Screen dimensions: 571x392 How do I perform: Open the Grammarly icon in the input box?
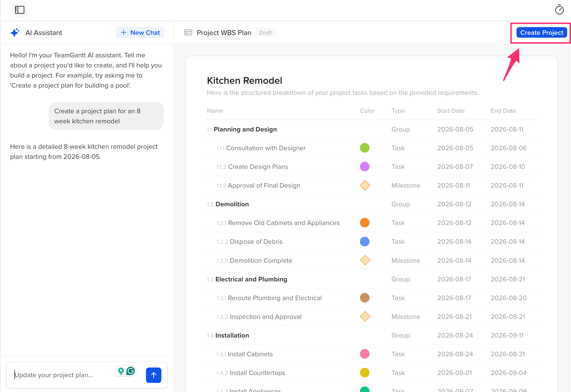point(130,371)
